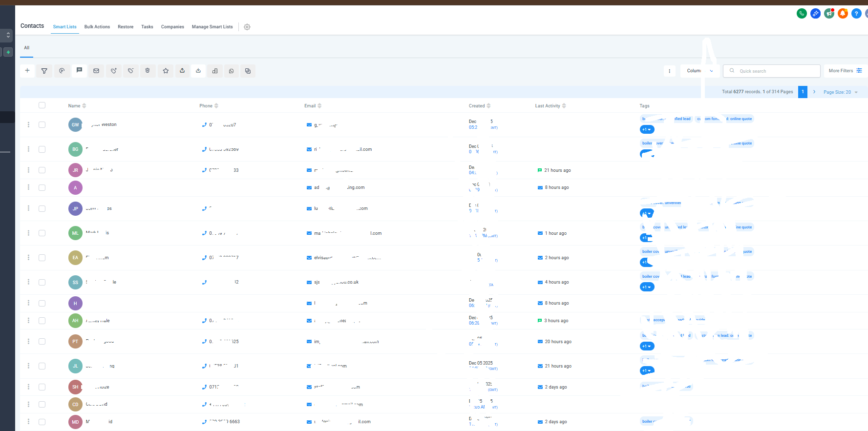The height and width of the screenshot is (431, 868).
Task: Sort the table by the Created column
Action: (x=480, y=106)
